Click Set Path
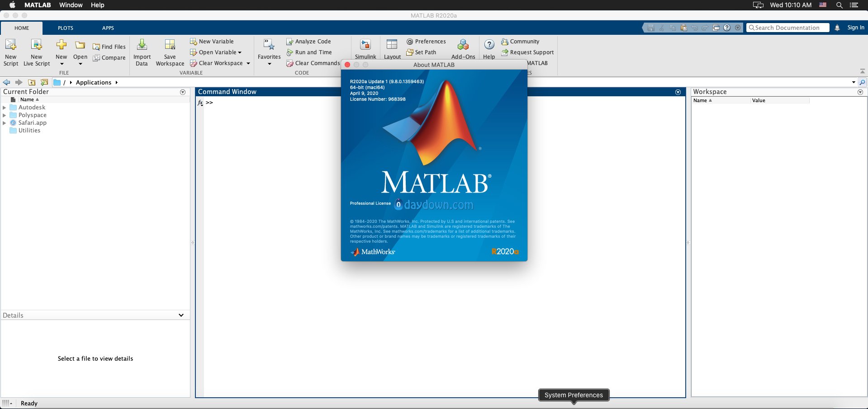The width and height of the screenshot is (868, 409). [x=421, y=52]
